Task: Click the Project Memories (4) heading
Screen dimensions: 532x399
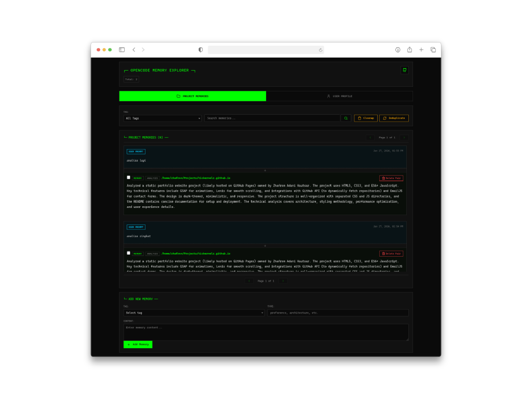Action: click(x=146, y=137)
